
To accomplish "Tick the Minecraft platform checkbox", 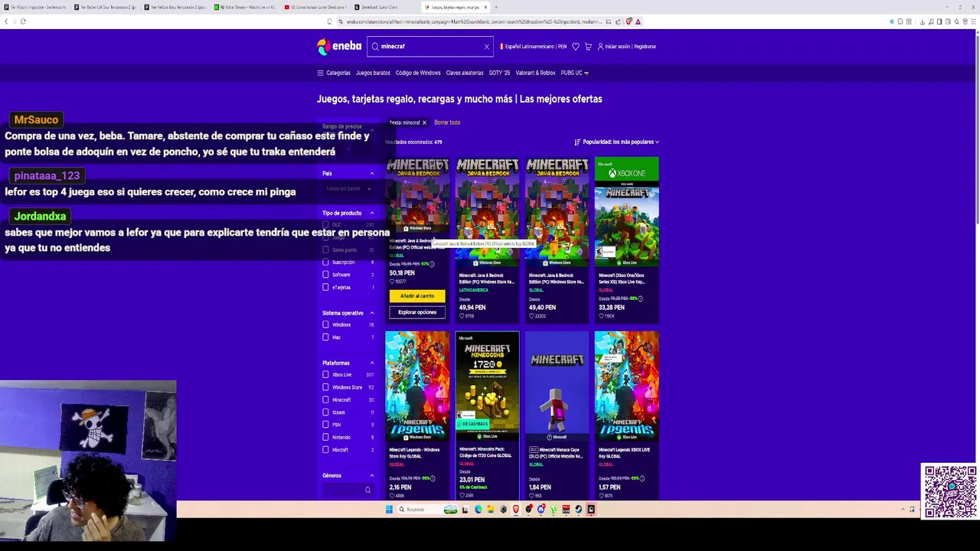I will (325, 399).
